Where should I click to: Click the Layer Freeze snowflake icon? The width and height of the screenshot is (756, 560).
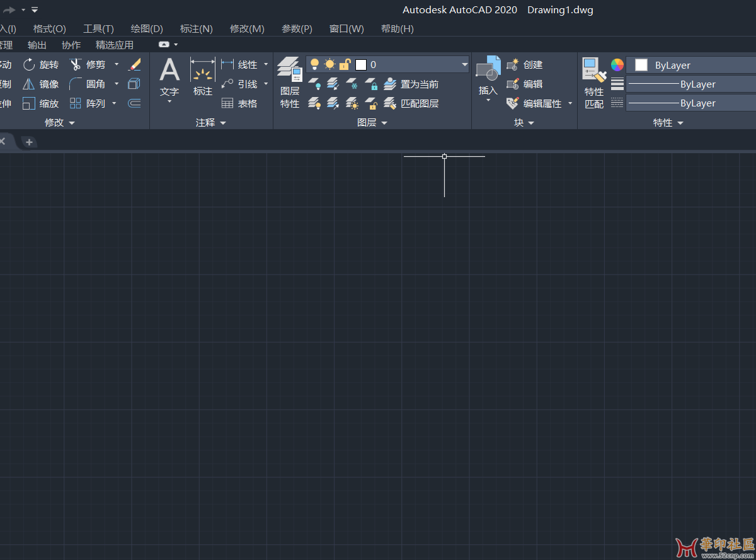click(352, 84)
